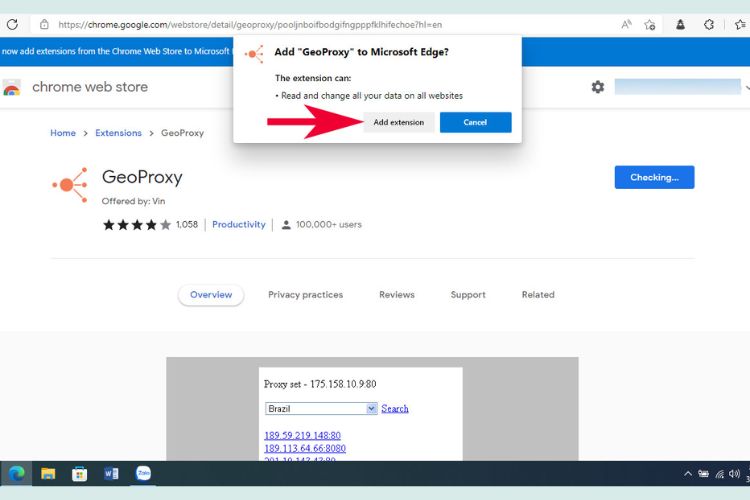Viewport: 750px width, 500px height.
Task: Open Microsoft Edge from the taskbar
Action: (17, 474)
